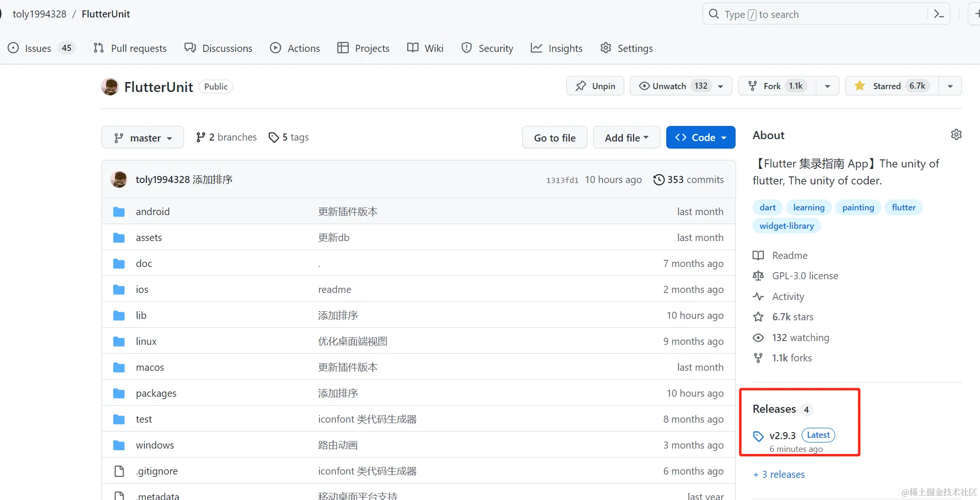Open commit hash 1313fd1

point(562,180)
